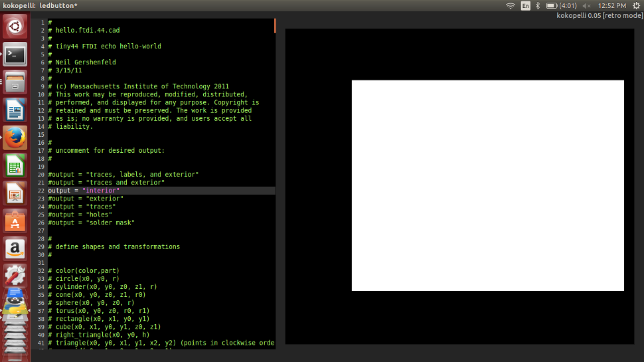644x362 pixels.
Task: Open Ubuntu Software Center icon
Action: pos(15,221)
